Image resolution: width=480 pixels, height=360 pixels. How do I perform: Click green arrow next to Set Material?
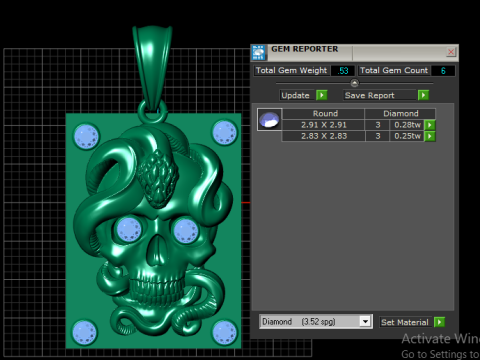[440, 322]
